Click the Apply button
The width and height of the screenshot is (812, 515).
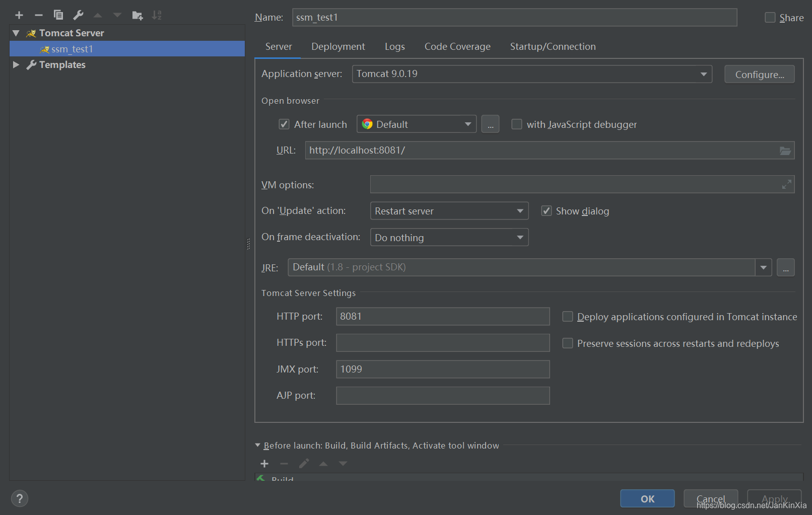[774, 498]
